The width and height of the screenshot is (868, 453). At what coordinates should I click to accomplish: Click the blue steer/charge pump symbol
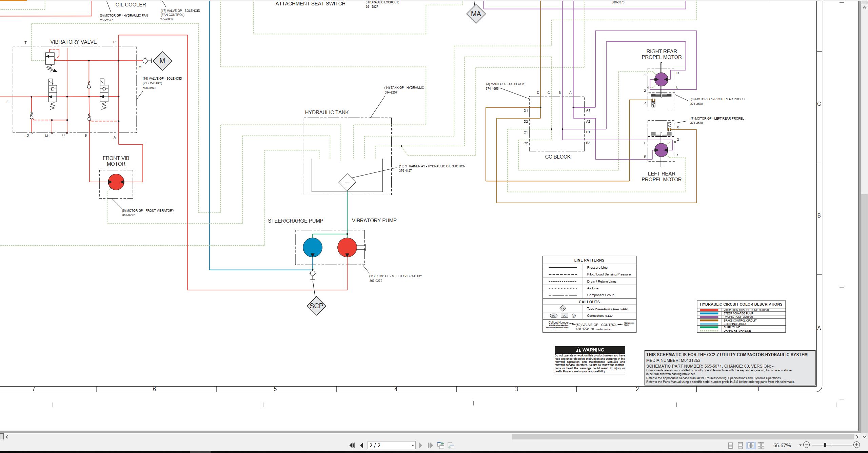tap(312, 248)
